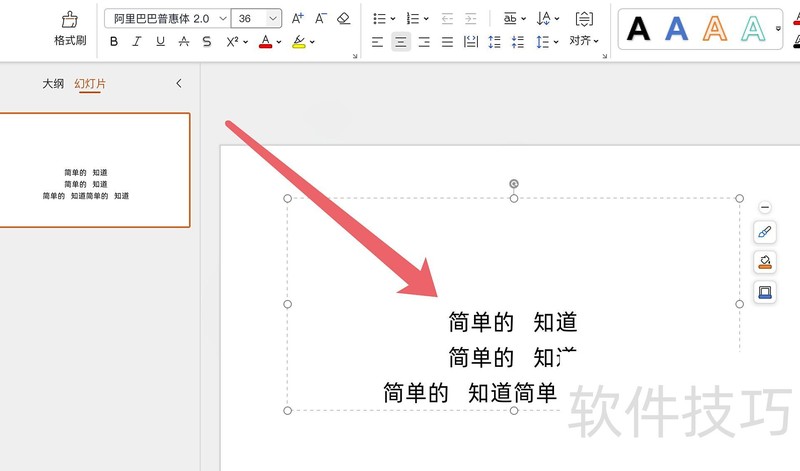Image resolution: width=800 pixels, height=471 pixels.
Task: Toggle italic formatting
Action: [136, 42]
